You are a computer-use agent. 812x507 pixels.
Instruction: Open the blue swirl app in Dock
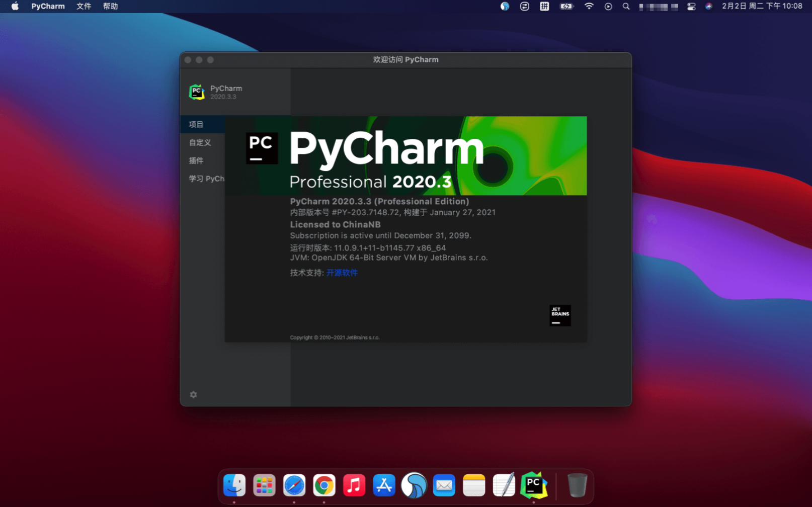pos(414,485)
